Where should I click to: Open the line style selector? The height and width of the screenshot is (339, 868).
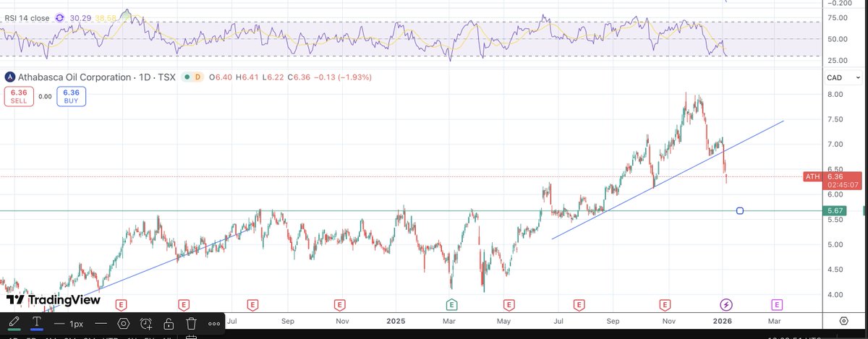(101, 324)
